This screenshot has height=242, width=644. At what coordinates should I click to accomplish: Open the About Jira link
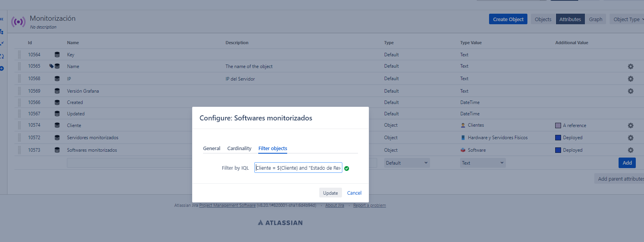point(335,205)
